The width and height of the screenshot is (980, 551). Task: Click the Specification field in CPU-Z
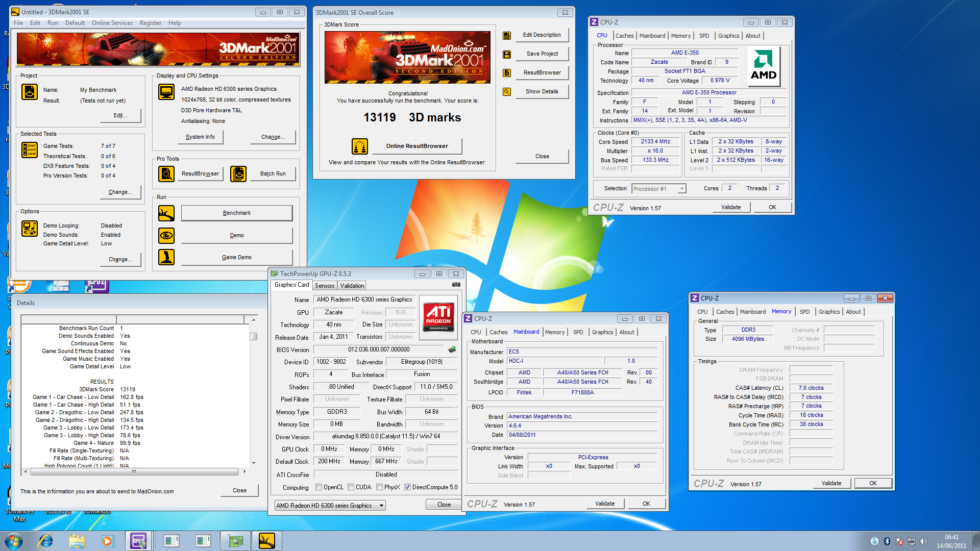coord(709,93)
